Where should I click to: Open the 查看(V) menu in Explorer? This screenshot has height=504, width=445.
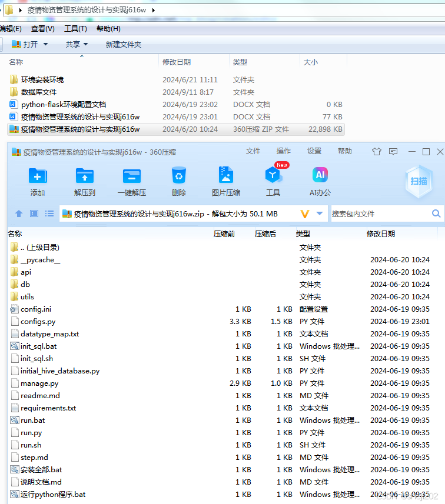43,29
